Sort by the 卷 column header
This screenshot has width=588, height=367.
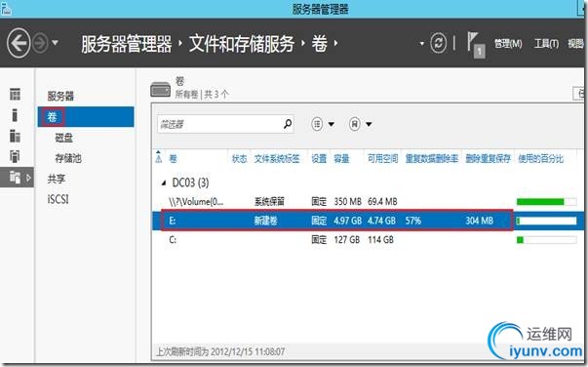pyautogui.click(x=173, y=159)
